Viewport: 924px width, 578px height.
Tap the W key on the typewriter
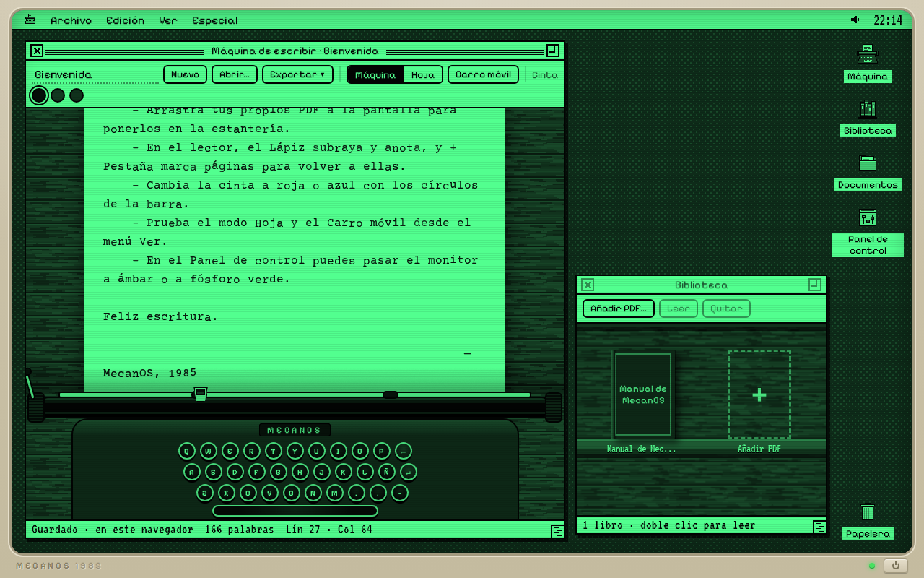point(209,451)
